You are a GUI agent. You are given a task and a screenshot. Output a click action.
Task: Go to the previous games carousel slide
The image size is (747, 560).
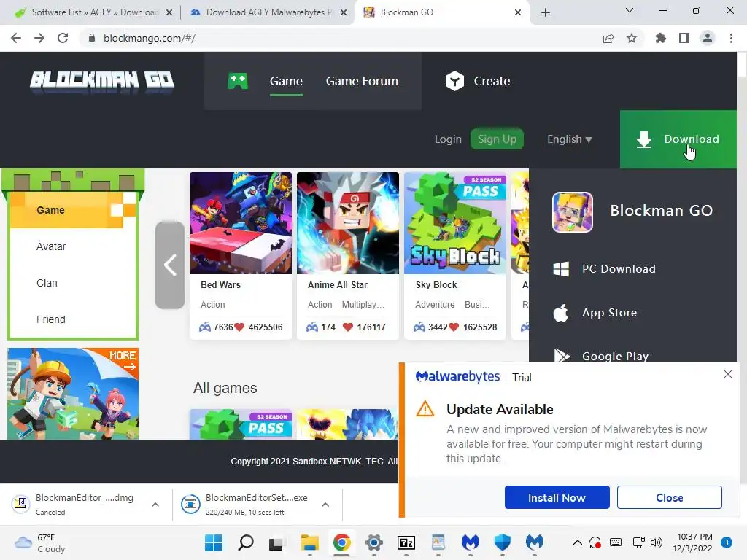[170, 265]
